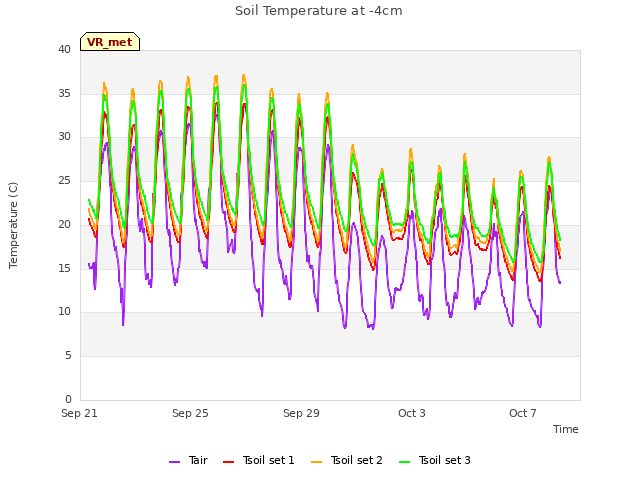Click the red Tsoil set 1 swatch
Viewport: 640px width, 480px height.
[x=229, y=462]
